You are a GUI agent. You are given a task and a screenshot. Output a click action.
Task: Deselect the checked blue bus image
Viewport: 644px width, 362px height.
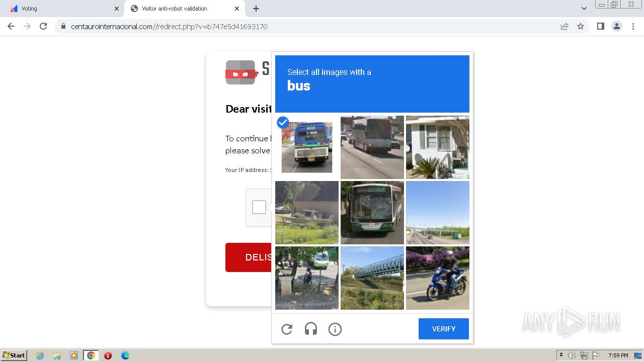click(x=307, y=147)
